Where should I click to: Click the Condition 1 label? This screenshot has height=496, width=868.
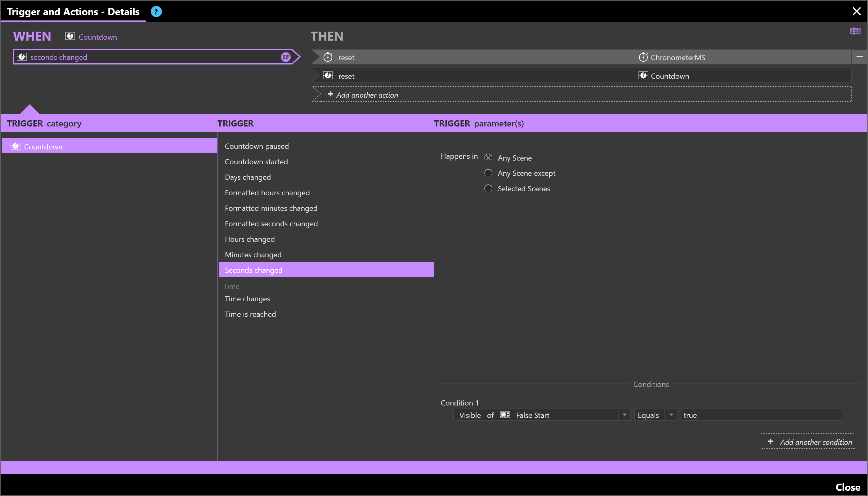[459, 403]
